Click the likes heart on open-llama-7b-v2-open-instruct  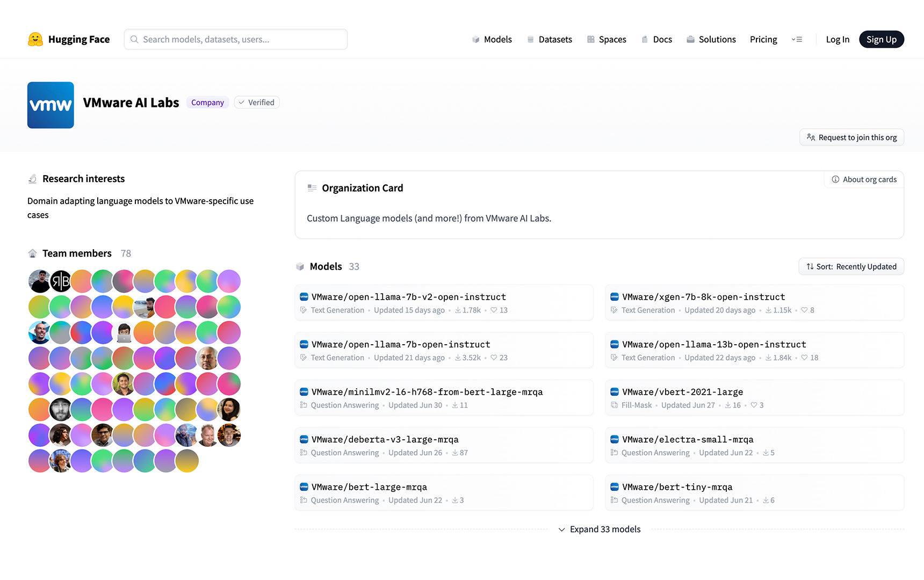coord(494,310)
